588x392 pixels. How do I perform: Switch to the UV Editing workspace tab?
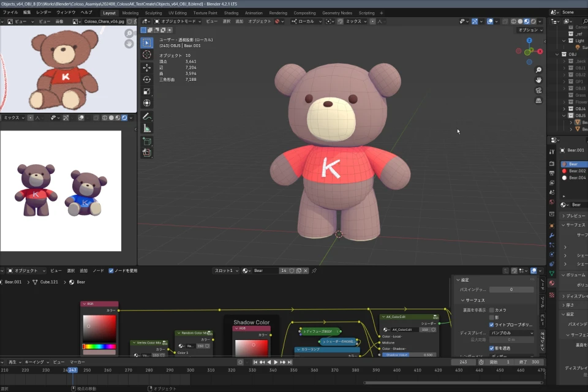(x=178, y=13)
